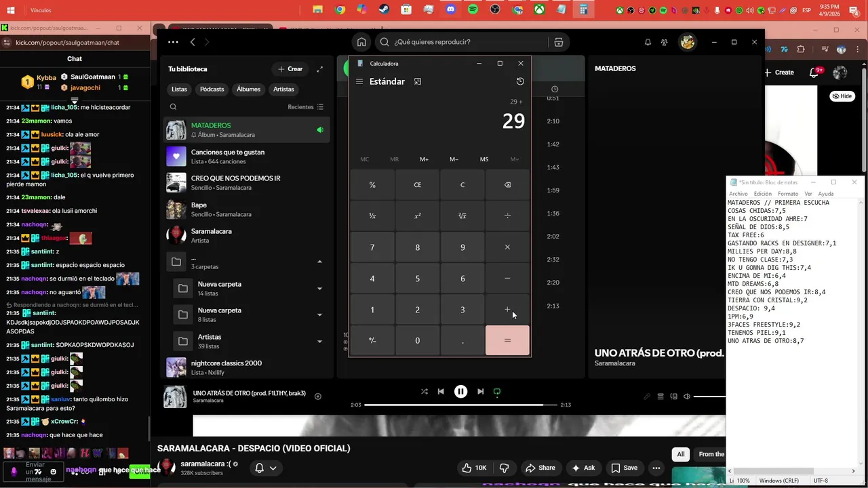Share the YouTube video
This screenshot has width=868, height=488.
click(540, 468)
